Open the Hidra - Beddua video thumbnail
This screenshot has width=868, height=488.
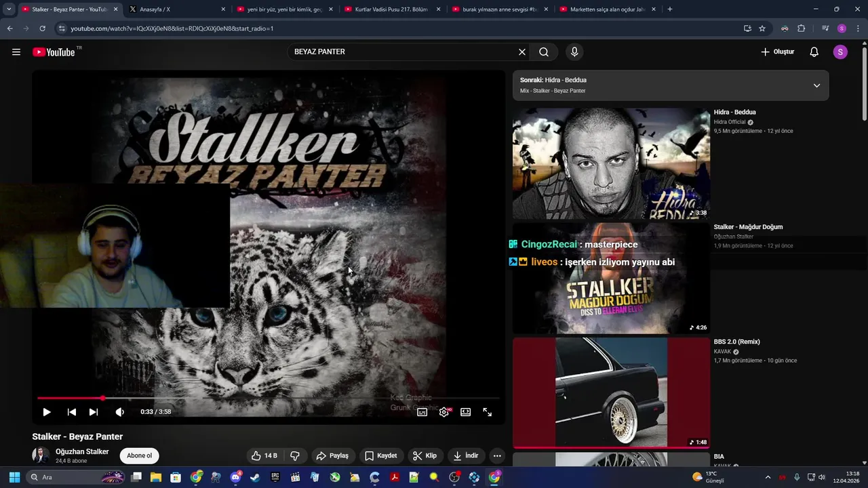[x=611, y=163]
